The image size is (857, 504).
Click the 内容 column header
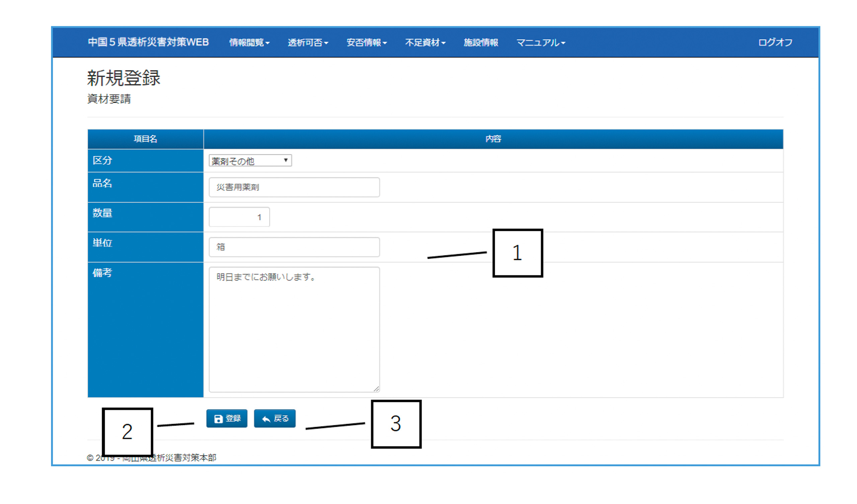493,139
